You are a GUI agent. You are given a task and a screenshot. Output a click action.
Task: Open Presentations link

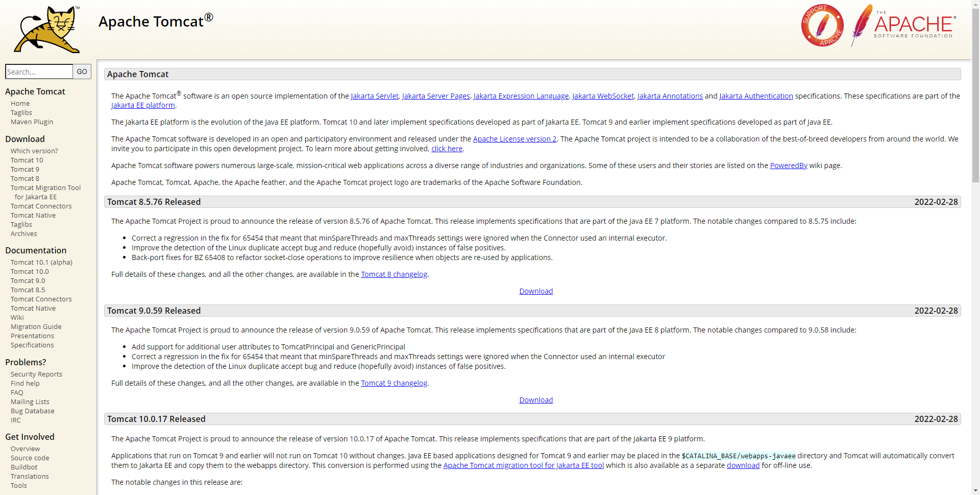(x=32, y=336)
